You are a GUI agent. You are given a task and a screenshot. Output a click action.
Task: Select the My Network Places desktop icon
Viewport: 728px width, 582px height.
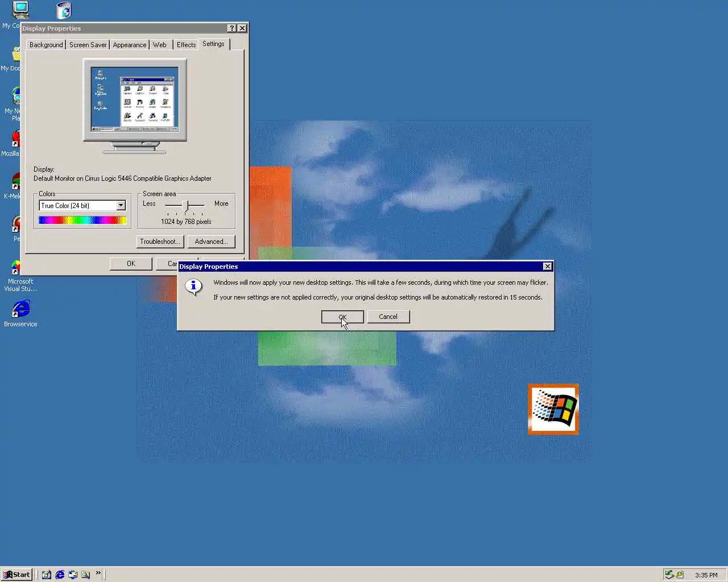click(14, 104)
